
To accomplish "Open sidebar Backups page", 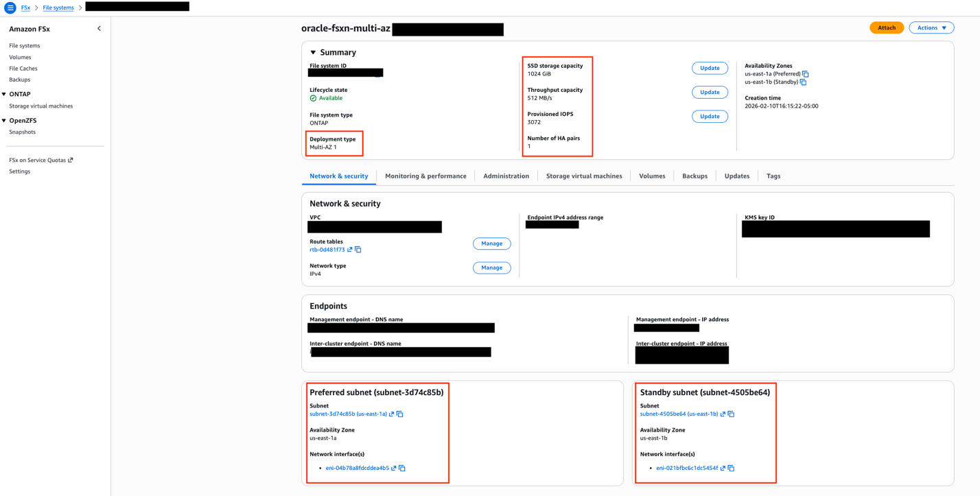I will click(x=20, y=80).
